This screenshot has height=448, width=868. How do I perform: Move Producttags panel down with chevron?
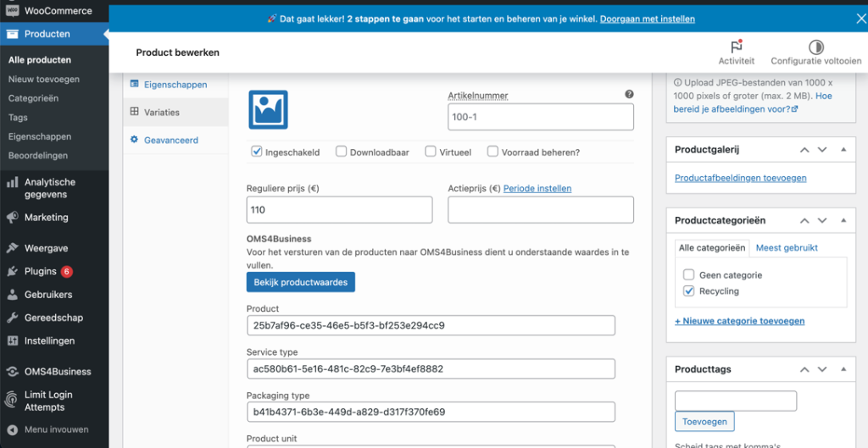[x=821, y=369]
